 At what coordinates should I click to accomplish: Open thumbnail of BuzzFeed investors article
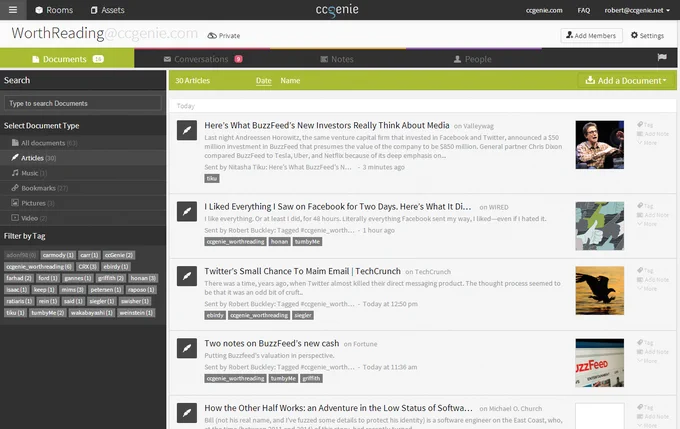pyautogui.click(x=599, y=145)
